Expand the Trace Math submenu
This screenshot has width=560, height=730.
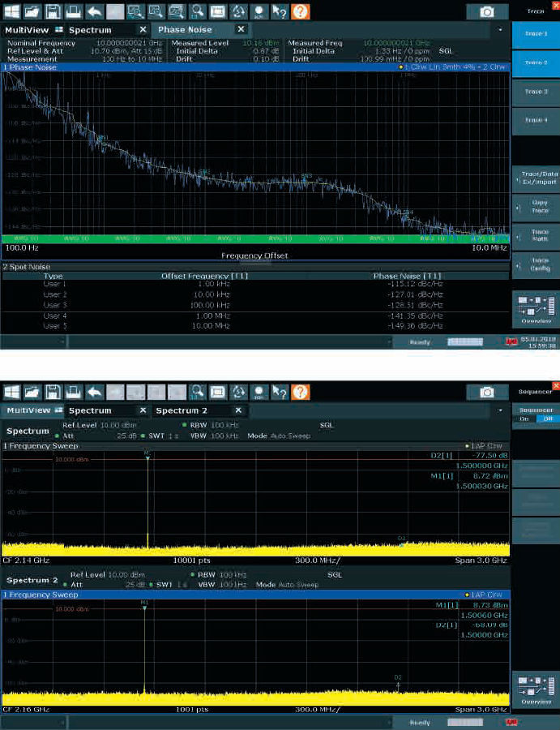coord(536,237)
